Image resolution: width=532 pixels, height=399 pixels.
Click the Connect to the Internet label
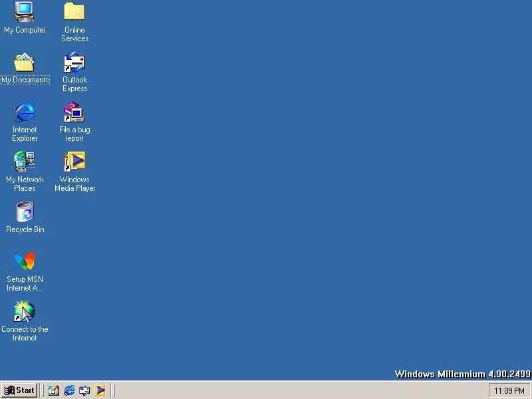25,334
